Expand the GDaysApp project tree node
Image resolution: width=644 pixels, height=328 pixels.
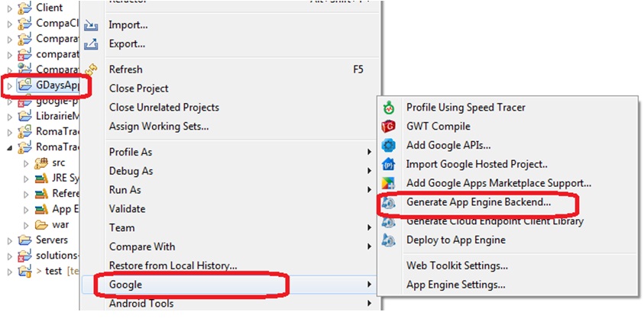10,85
